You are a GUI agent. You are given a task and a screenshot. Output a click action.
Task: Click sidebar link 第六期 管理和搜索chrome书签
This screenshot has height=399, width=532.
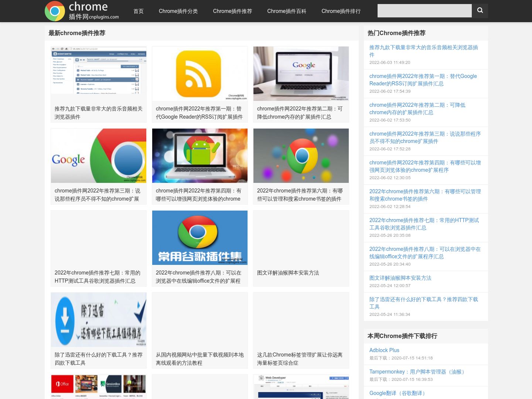click(425, 195)
